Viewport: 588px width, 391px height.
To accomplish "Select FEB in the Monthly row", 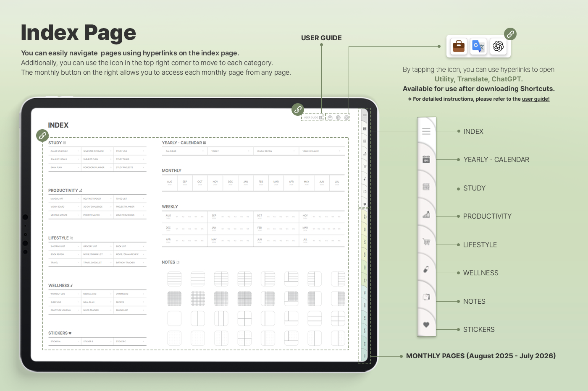I will pyautogui.click(x=261, y=182).
